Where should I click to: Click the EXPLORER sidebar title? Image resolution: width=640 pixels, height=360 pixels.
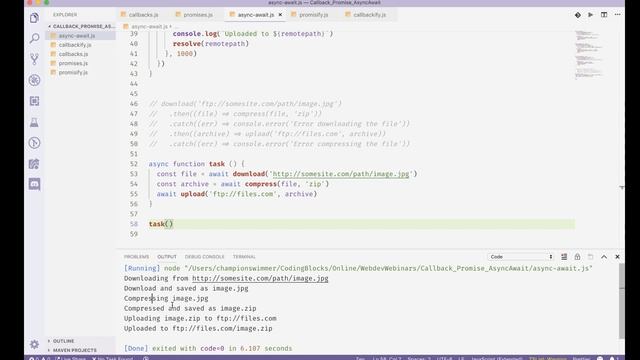(65, 15)
